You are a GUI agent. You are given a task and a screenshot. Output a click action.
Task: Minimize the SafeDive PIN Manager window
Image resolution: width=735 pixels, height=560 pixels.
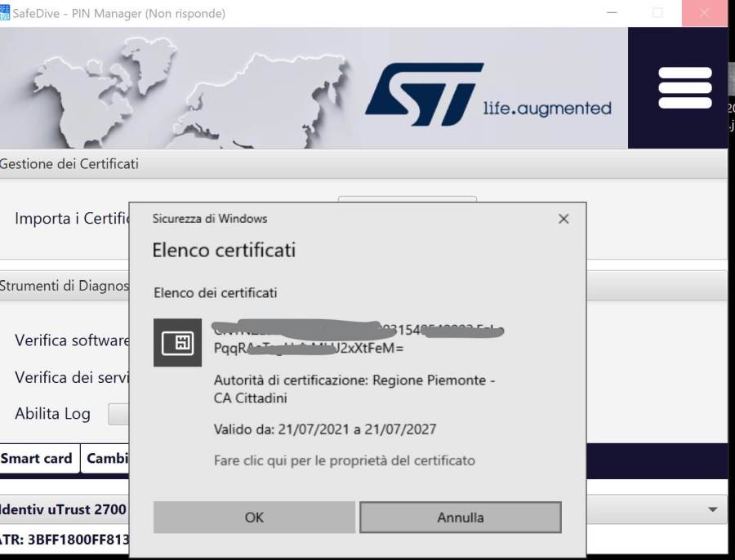[611, 13]
